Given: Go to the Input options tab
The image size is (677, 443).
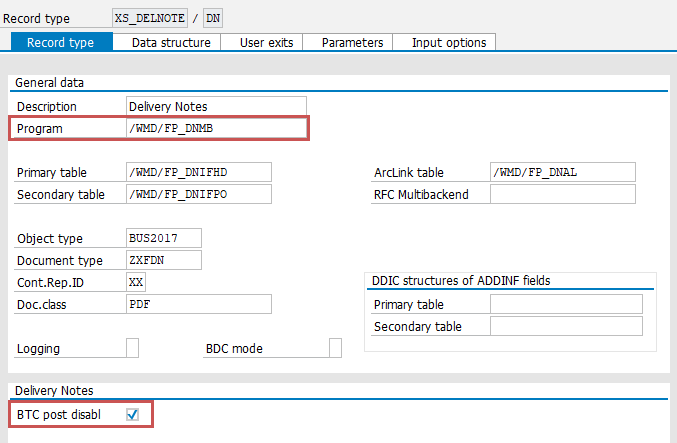Looking at the screenshot, I should (x=449, y=42).
